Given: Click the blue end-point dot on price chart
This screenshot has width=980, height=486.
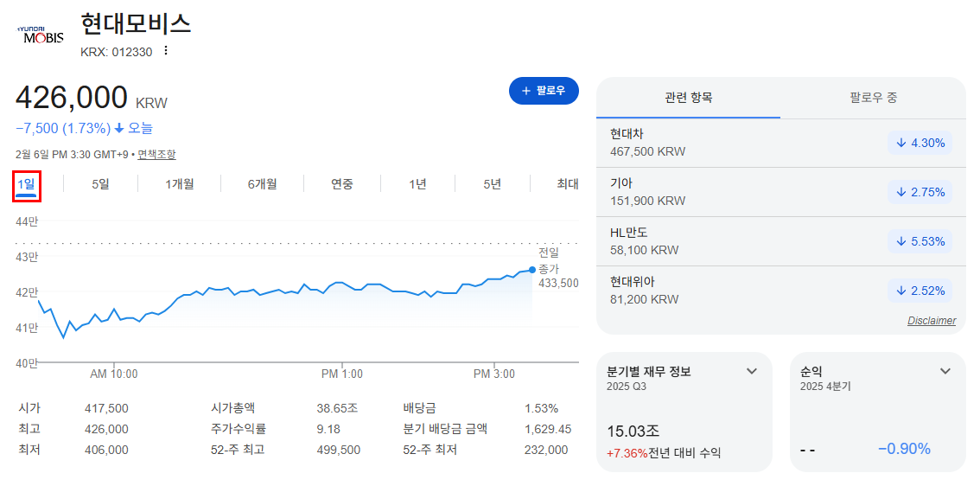Looking at the screenshot, I should (531, 270).
